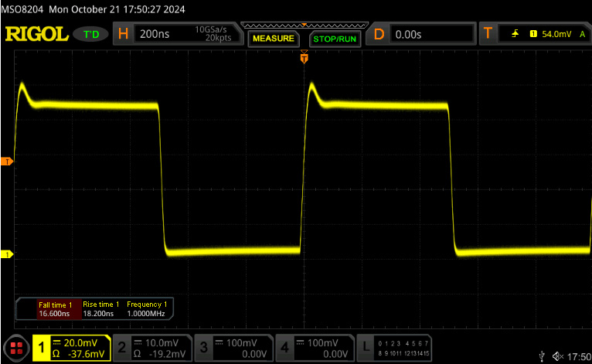Click the RIGOL logo
592x364 pixels.
point(35,35)
